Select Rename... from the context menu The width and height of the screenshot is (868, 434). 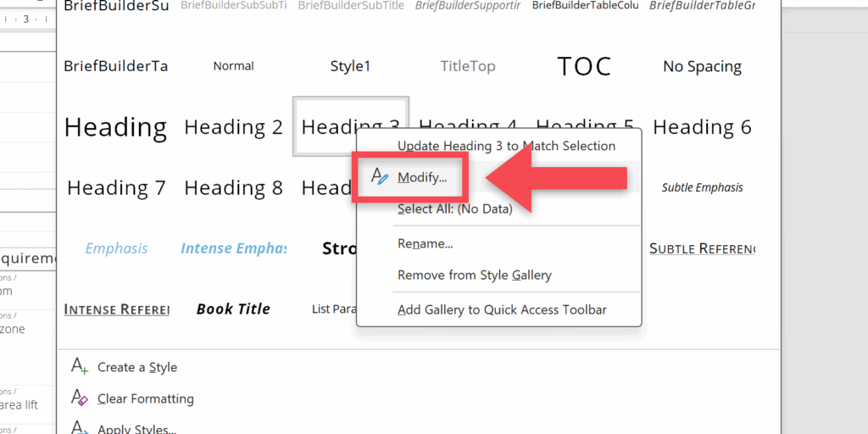point(425,244)
